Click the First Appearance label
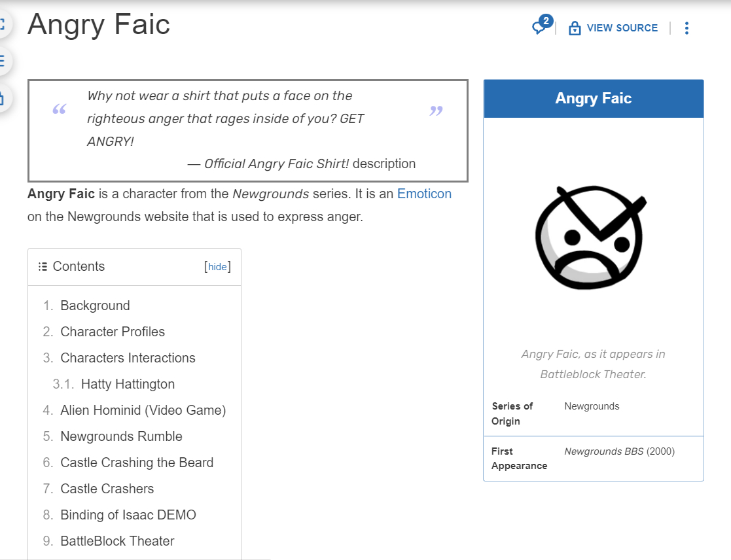Image resolution: width=731 pixels, height=560 pixels. tap(519, 459)
